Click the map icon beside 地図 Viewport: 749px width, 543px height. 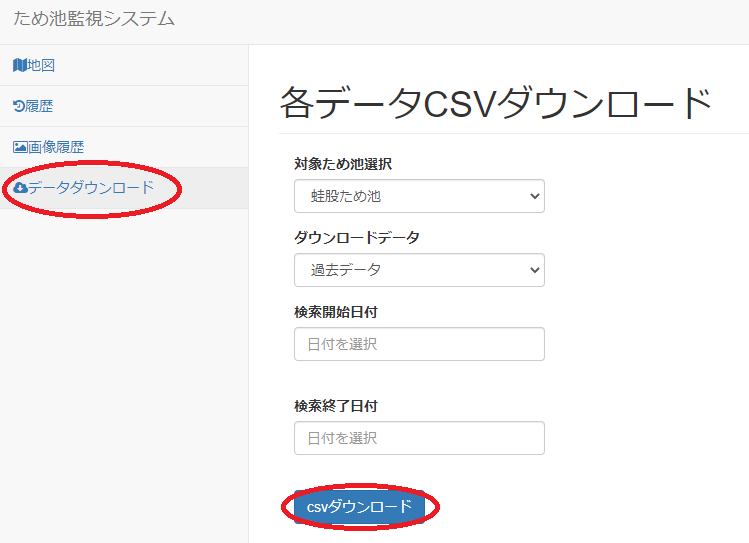[19, 65]
